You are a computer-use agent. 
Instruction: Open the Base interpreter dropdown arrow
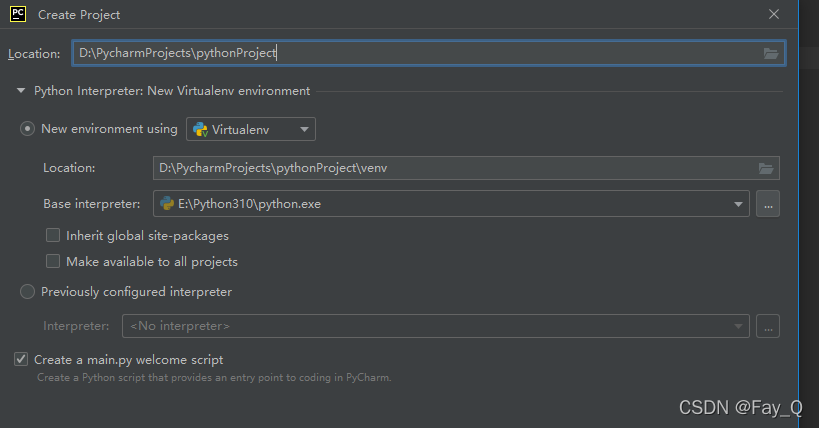click(x=738, y=204)
